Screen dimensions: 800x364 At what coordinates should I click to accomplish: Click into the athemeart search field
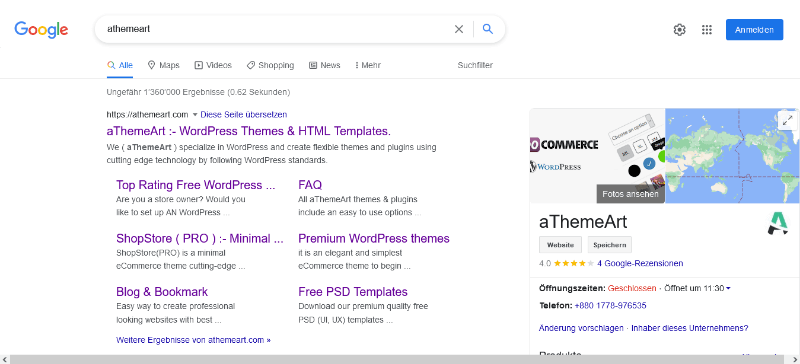point(276,29)
